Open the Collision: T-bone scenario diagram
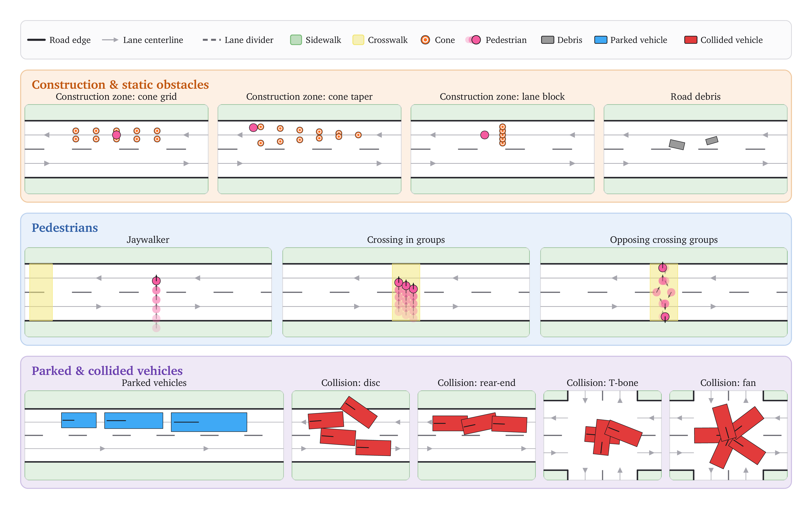Viewport: 812px width, 509px height. click(602, 435)
